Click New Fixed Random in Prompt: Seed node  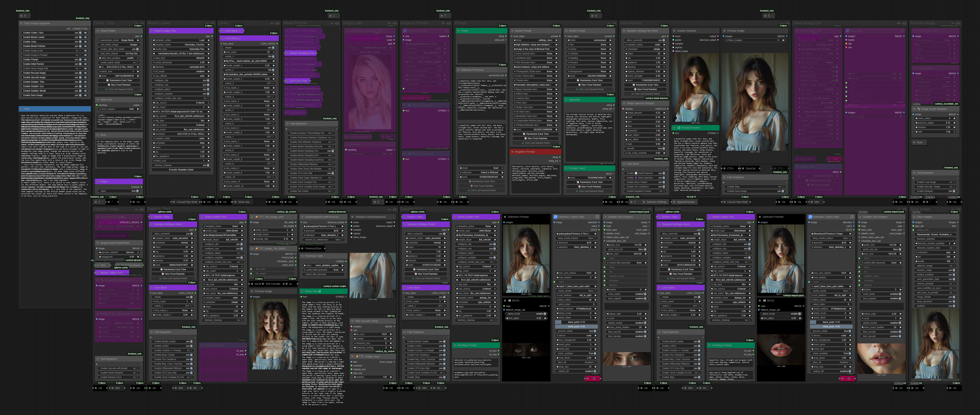click(x=589, y=186)
